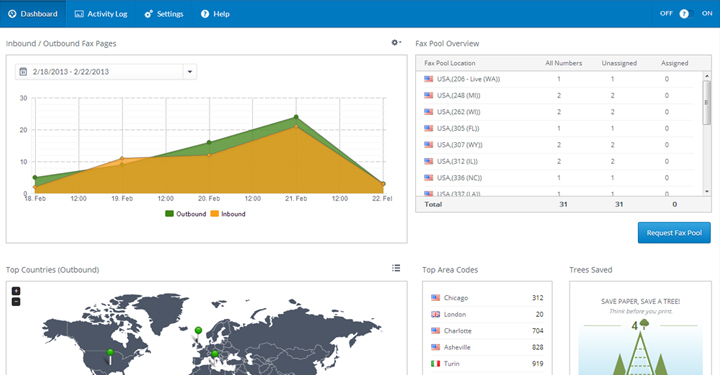The width and height of the screenshot is (720, 375).
Task: Select the USA (248 (MI)) table row
Action: click(x=558, y=95)
